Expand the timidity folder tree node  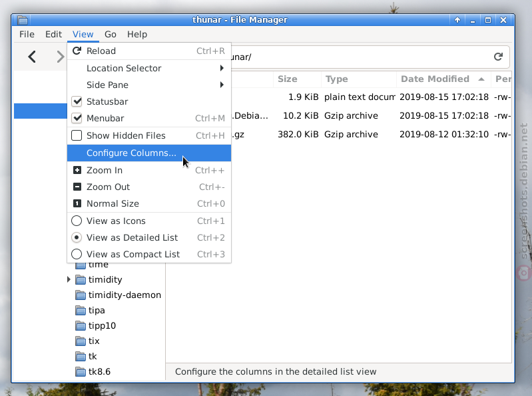(69, 279)
